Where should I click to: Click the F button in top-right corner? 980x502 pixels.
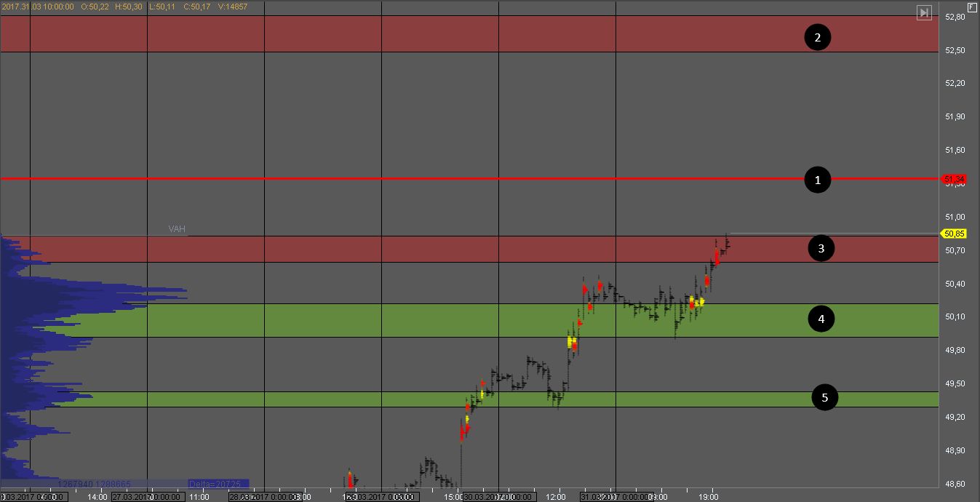click(x=972, y=7)
